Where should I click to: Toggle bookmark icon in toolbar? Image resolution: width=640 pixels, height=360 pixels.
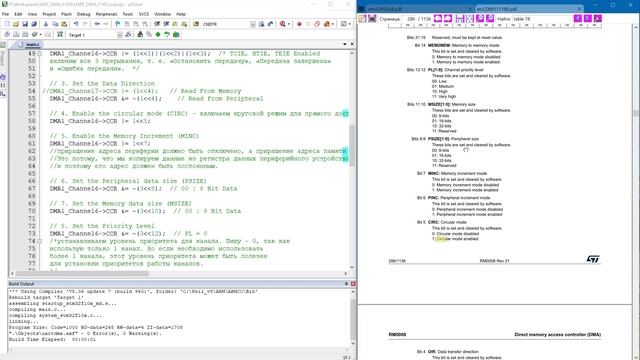tap(118, 24)
